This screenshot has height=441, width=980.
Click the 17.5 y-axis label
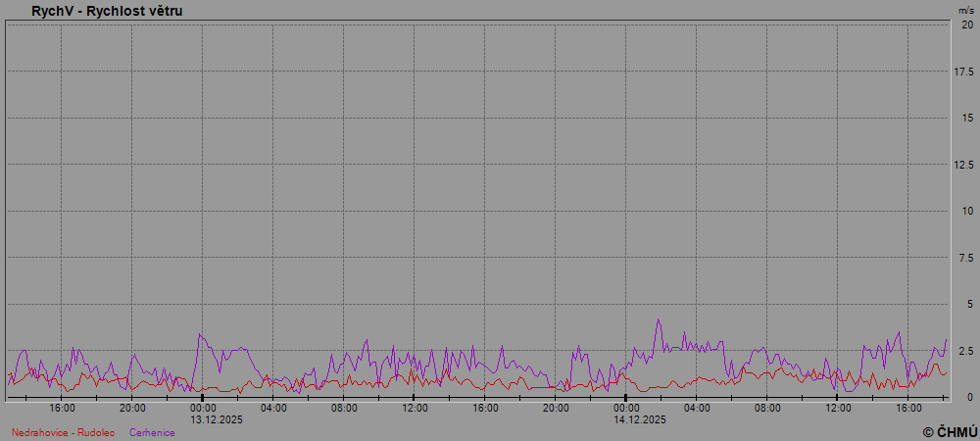coord(963,72)
